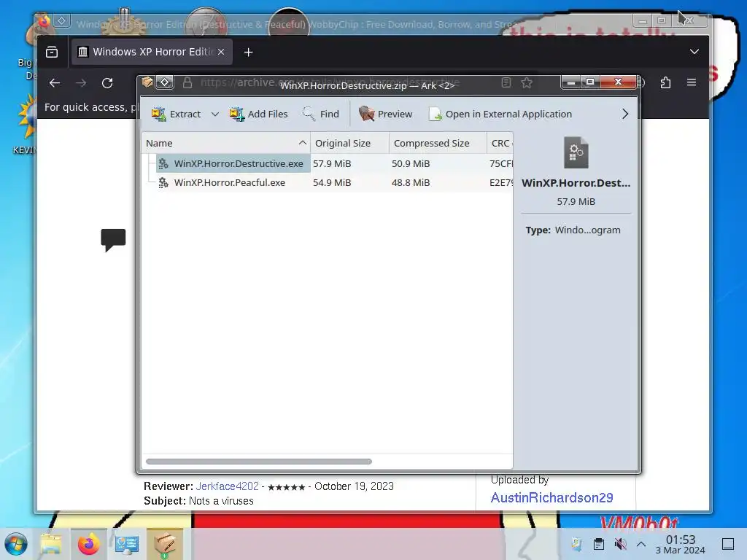Open the list all tabs dropdown in Firefox

(694, 52)
